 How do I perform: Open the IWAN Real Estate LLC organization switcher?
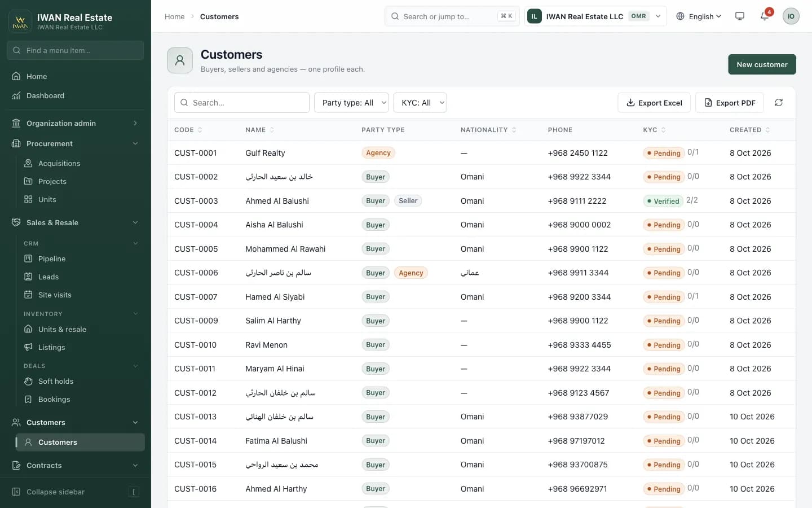coord(595,16)
